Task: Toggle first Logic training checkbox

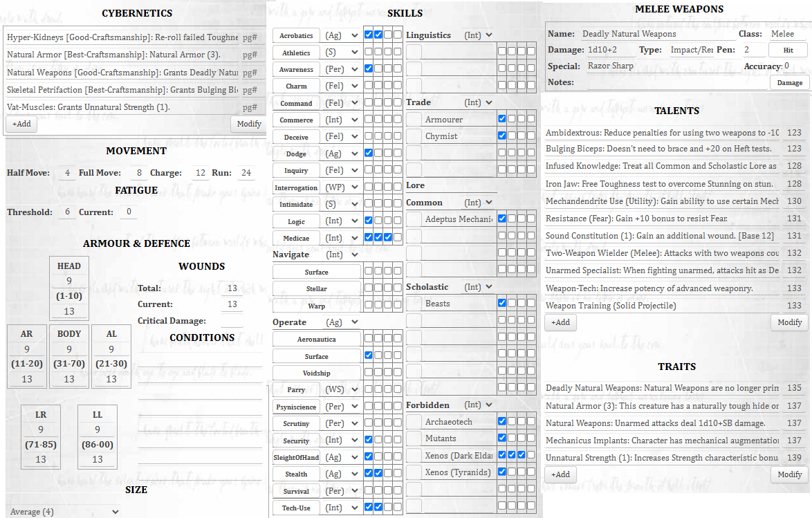Action: tap(369, 220)
